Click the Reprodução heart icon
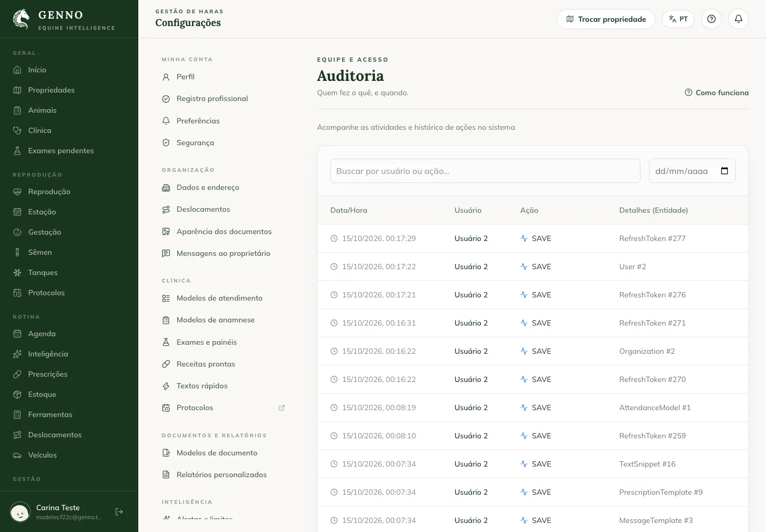The width and height of the screenshot is (766, 532). (17, 192)
